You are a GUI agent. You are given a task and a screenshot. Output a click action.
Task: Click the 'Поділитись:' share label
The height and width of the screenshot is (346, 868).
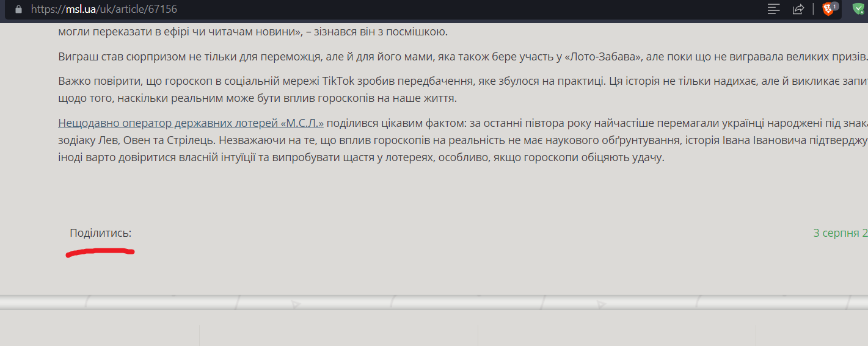pos(100,233)
